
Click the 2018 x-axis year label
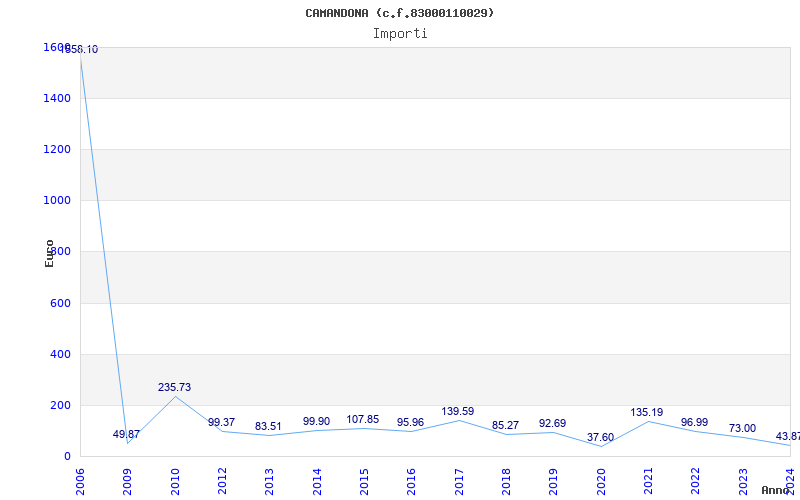(x=506, y=482)
